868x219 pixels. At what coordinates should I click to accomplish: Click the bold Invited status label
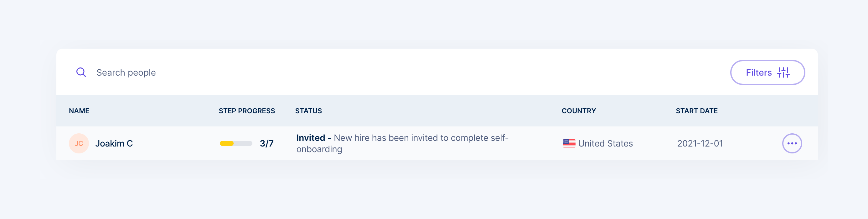311,138
